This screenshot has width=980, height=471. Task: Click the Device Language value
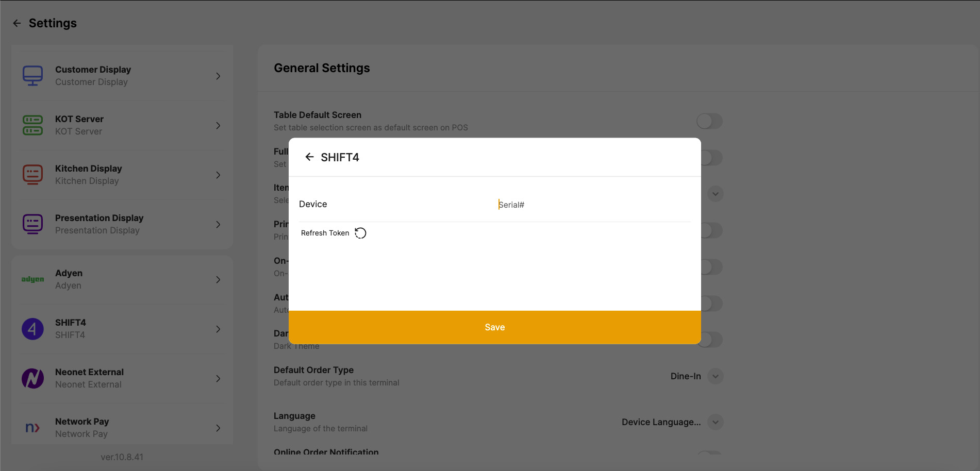661,422
